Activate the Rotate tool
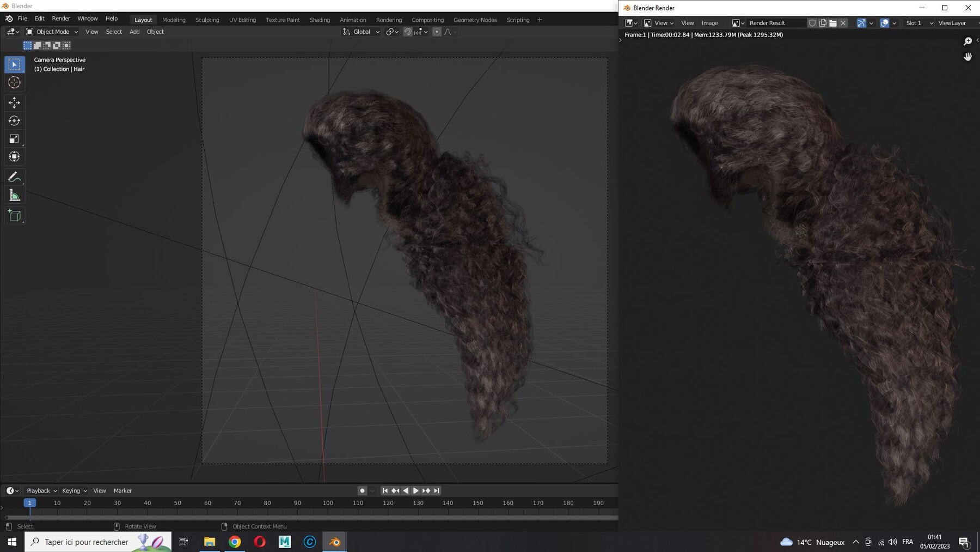 coord(14,120)
